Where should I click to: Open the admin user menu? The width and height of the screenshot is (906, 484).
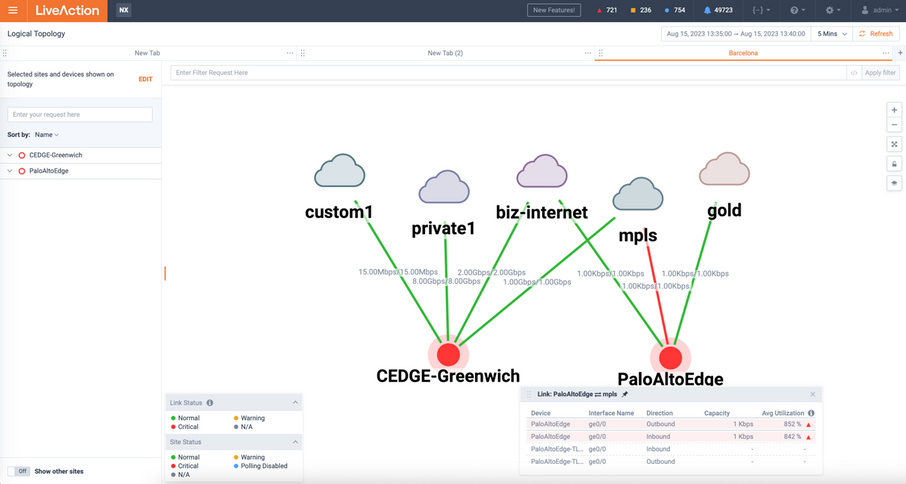(880, 10)
